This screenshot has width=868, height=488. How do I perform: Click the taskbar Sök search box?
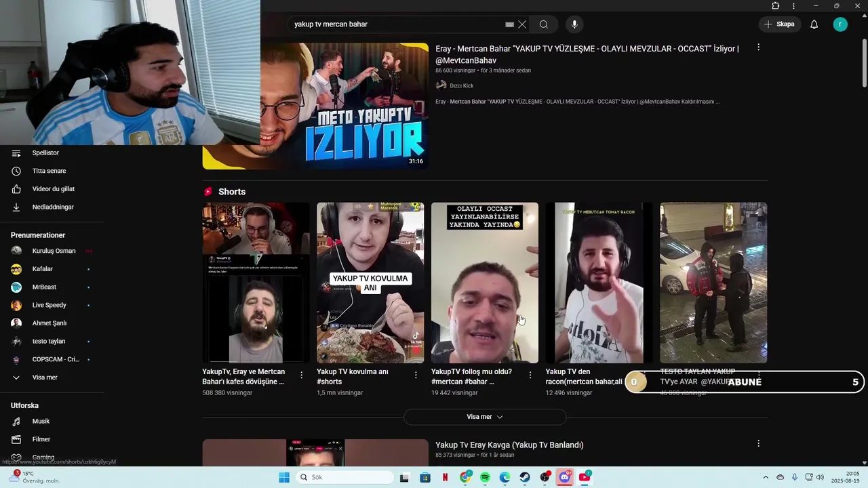[x=343, y=477]
